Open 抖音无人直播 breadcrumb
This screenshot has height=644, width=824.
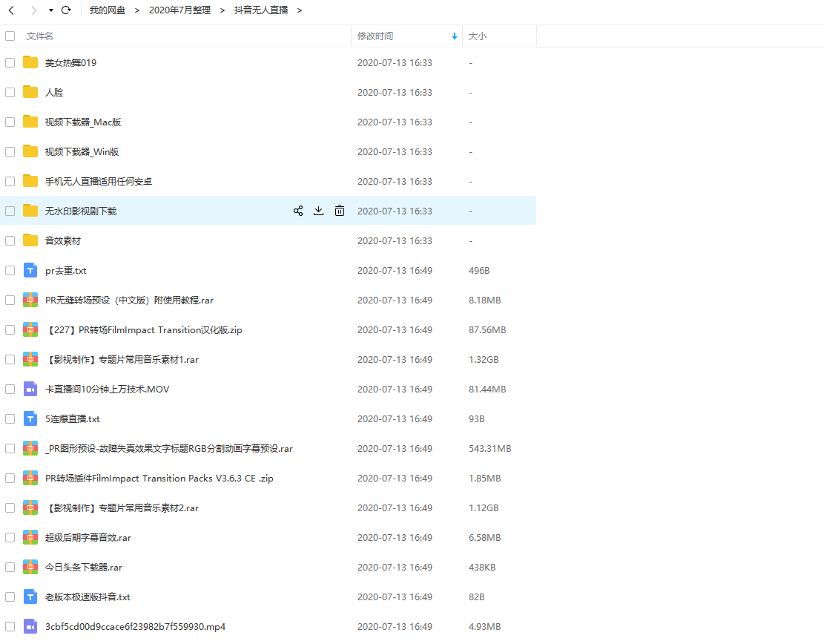[x=261, y=10]
